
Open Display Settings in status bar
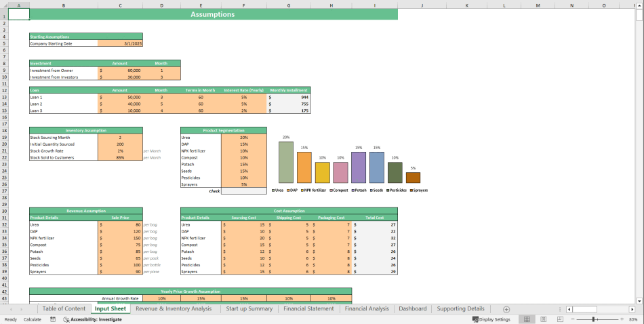pyautogui.click(x=491, y=319)
